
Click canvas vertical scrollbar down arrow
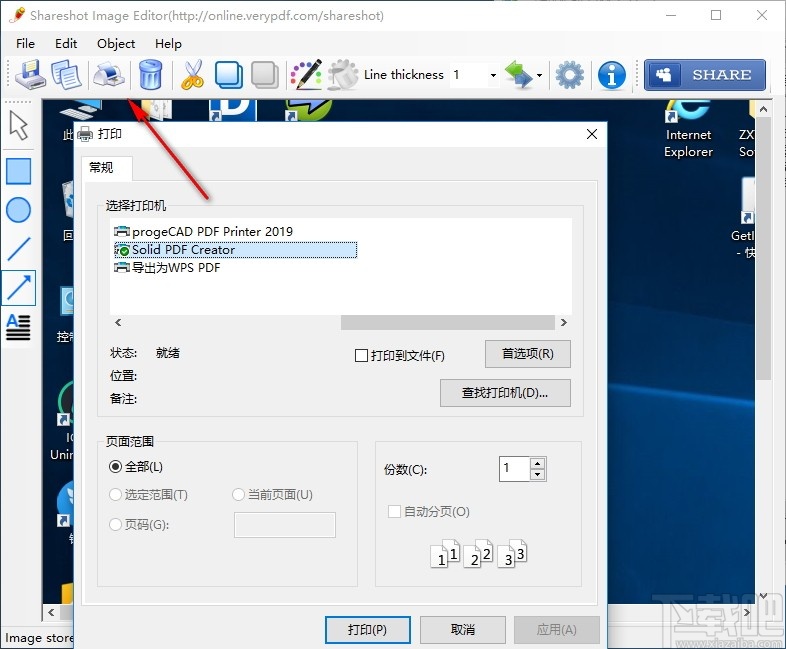pyautogui.click(x=763, y=595)
